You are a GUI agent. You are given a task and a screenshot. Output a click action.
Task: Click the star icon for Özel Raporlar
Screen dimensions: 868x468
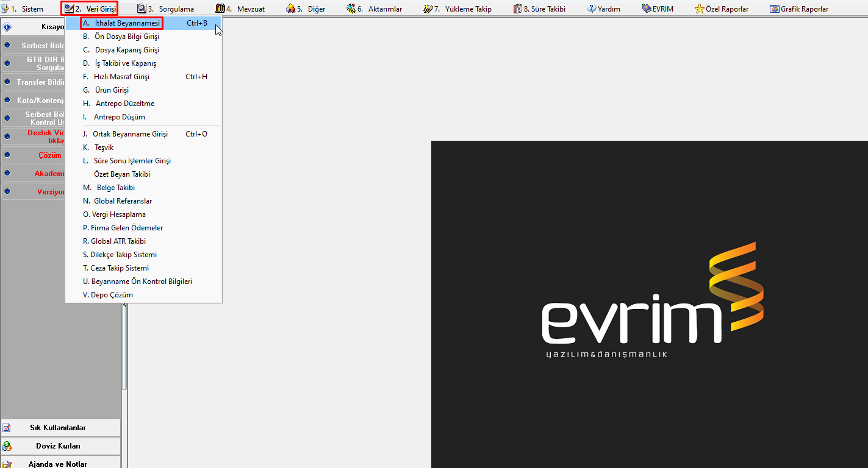[x=700, y=9]
